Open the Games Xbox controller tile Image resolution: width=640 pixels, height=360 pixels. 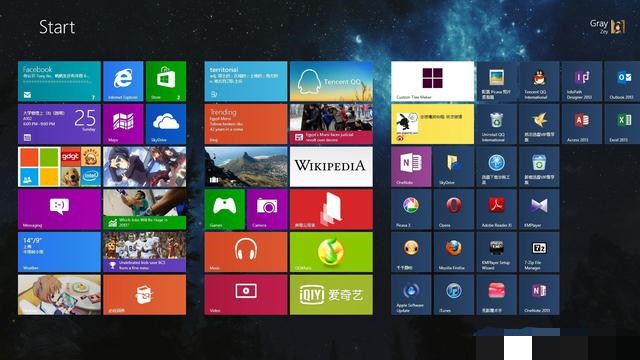point(224,209)
